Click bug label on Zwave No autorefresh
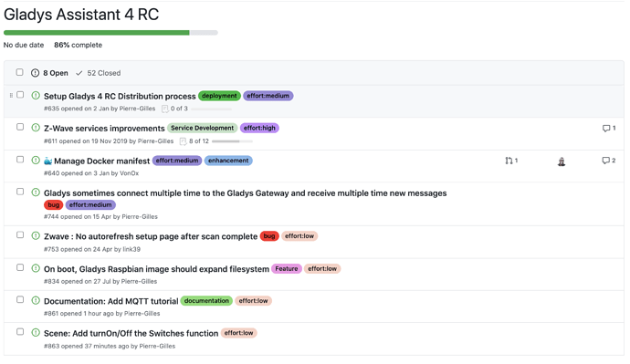 click(x=269, y=236)
